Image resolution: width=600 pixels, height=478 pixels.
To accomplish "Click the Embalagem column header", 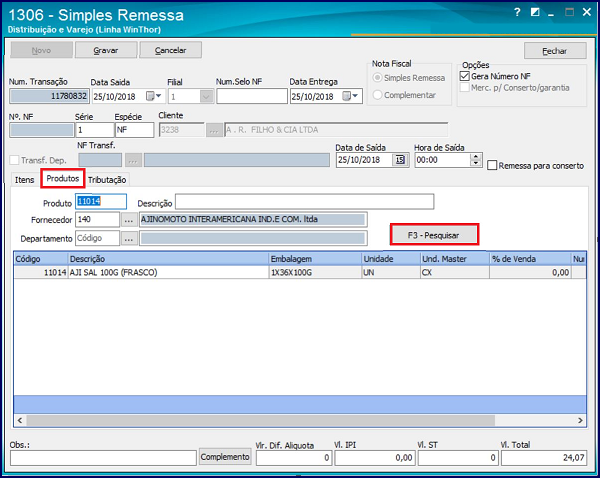I will click(315, 259).
